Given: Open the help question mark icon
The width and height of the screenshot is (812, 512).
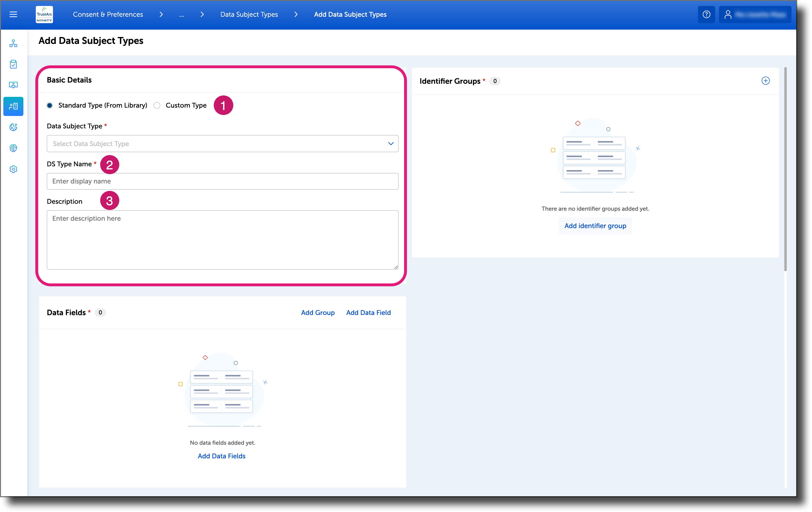Looking at the screenshot, I should [706, 14].
